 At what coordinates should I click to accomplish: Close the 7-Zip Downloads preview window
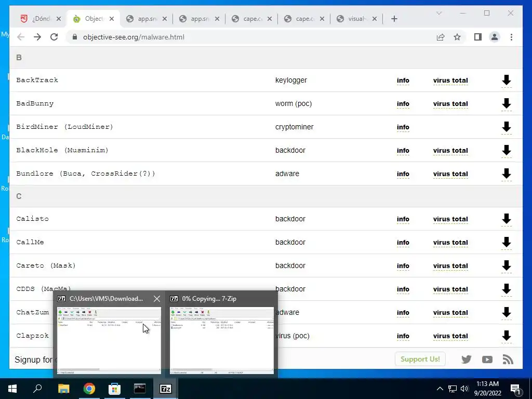(x=157, y=299)
